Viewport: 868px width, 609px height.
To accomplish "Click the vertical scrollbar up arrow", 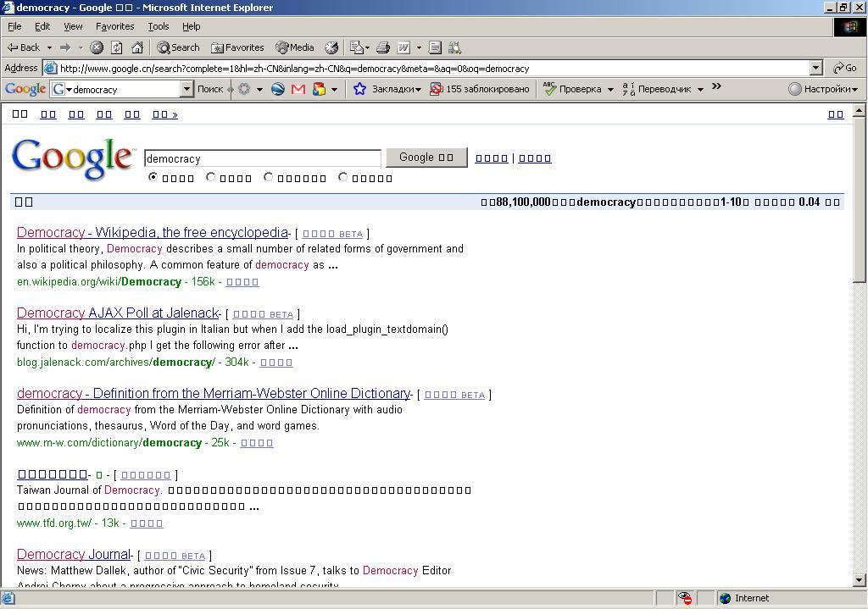I will [860, 111].
